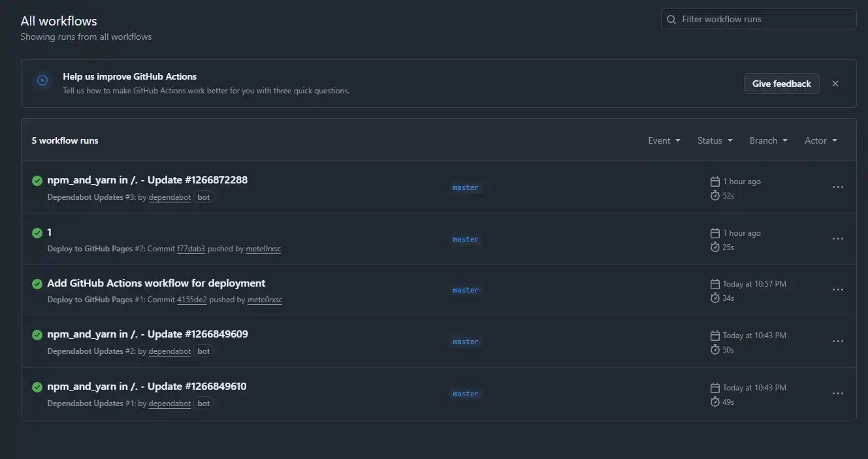Screen dimensions: 868x459
Task: Open the three-dot menu for Update #1266849610
Action: (x=837, y=394)
